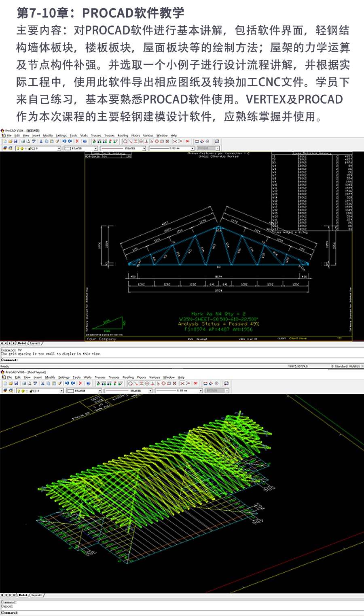Image resolution: width=364 pixels, height=616 pixels.
Task: Switch to the Layout1 tab in the Roof layout window
Action: pyautogui.click(x=36, y=595)
